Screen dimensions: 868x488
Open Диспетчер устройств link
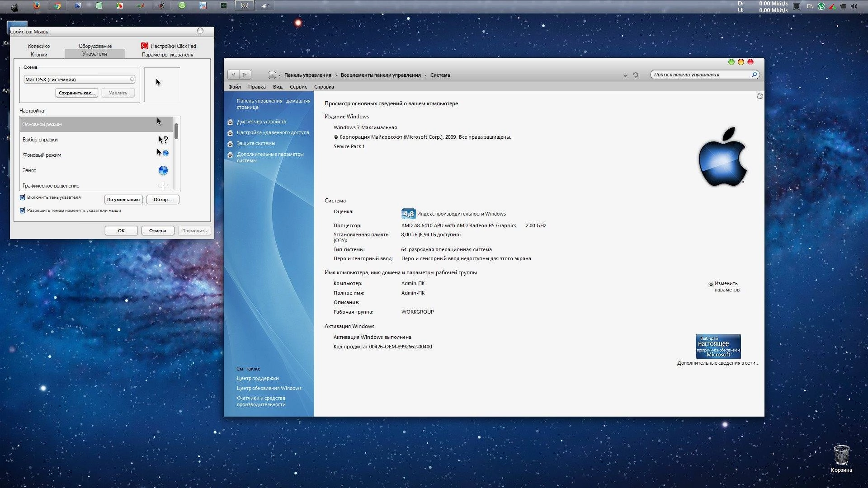pos(261,122)
